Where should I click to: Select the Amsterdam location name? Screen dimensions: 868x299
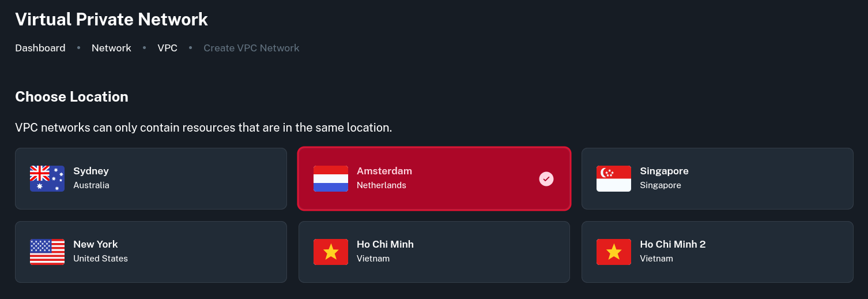(x=384, y=171)
